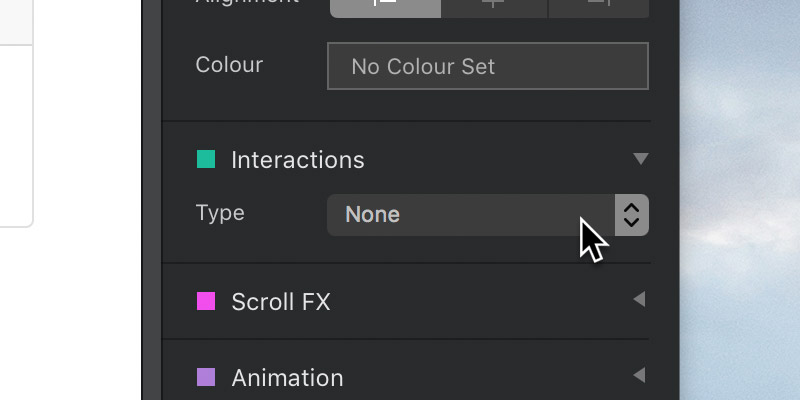Expand the Animation section arrow
The image size is (800, 400).
pyautogui.click(x=639, y=375)
